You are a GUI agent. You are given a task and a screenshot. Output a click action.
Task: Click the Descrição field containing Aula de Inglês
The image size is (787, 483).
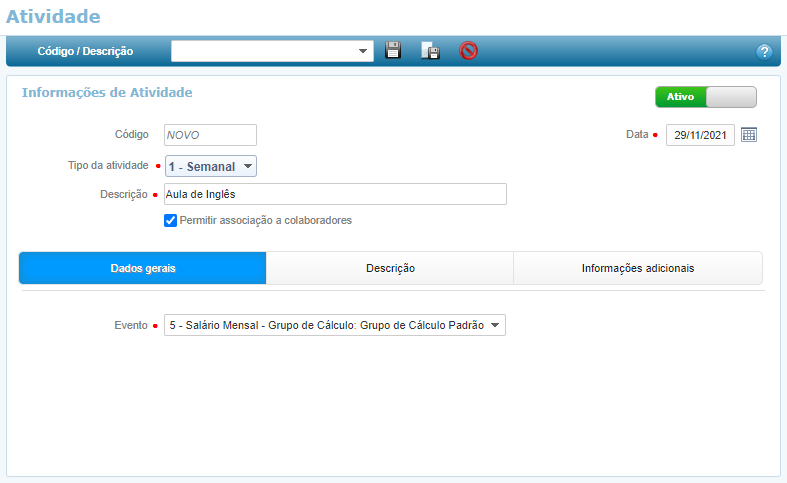coord(335,194)
